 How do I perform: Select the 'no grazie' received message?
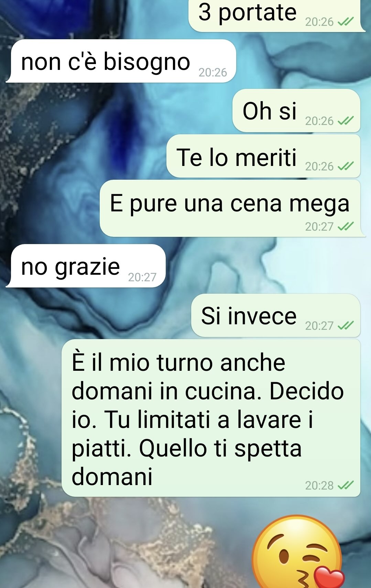pyautogui.click(x=86, y=266)
